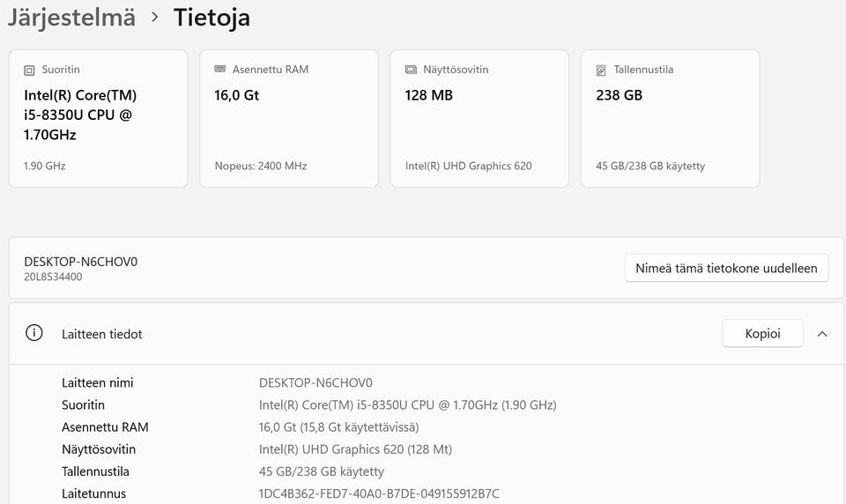The width and height of the screenshot is (846, 504).
Task: Open the Asennettu RAM 16,0 Gt card
Action: click(288, 119)
